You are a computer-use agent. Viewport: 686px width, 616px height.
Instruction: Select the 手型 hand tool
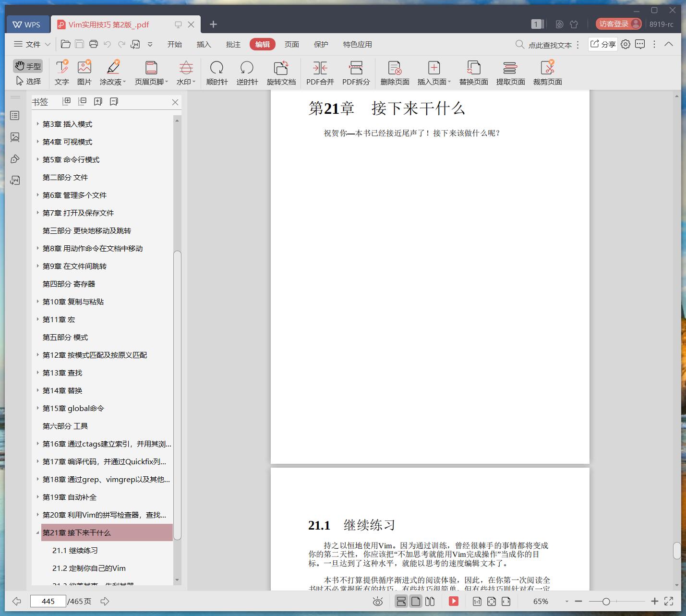pos(28,66)
